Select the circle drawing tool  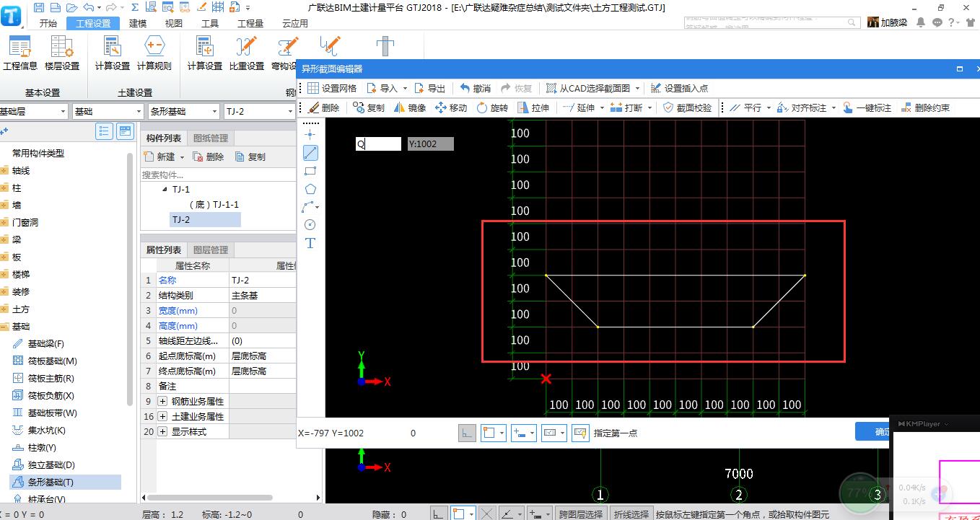(310, 224)
